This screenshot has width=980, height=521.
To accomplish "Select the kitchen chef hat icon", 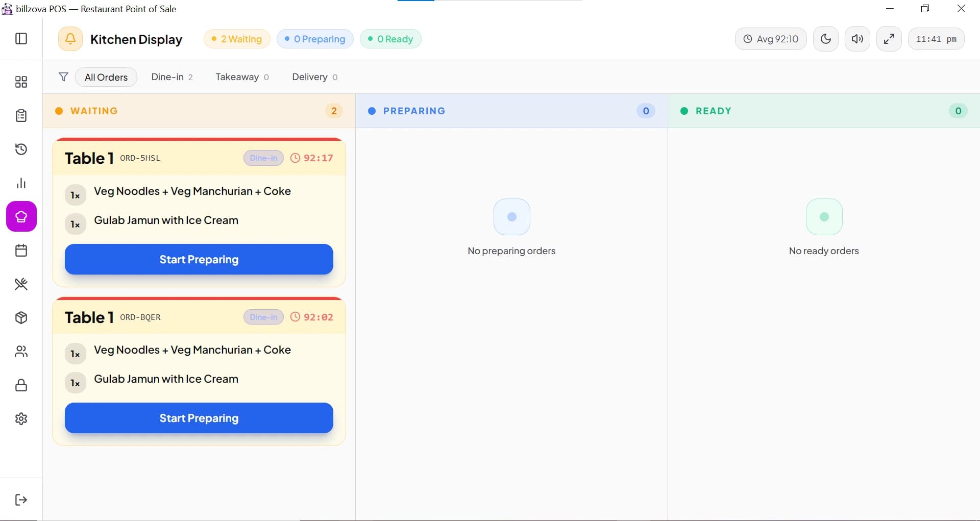I will tap(21, 216).
